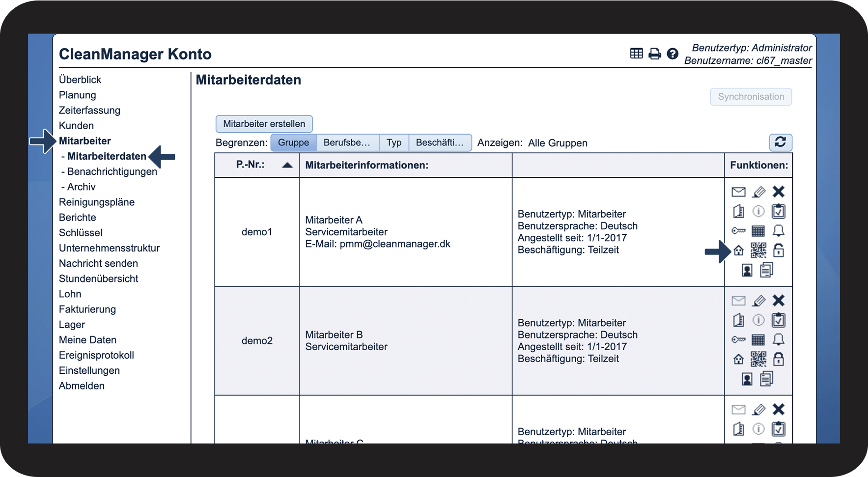Send email to Mitarbeiter A via envelope icon
Screen dimensions: 868x477
click(x=738, y=192)
